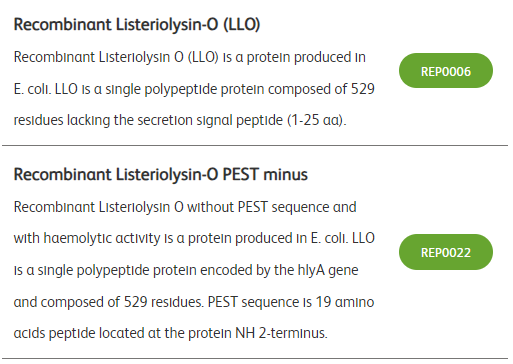Open the REP0006 product button
The width and height of the screenshot is (513, 364).
click(446, 71)
